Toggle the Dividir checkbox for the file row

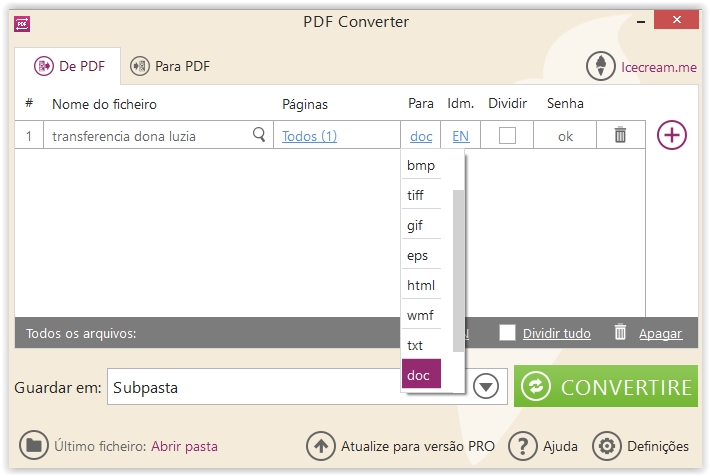pos(507,135)
